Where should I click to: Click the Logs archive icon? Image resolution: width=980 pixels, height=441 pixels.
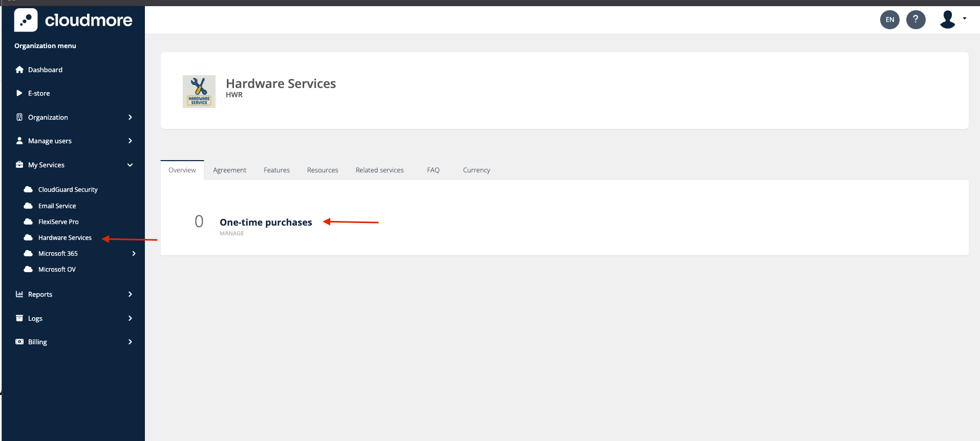coord(19,318)
